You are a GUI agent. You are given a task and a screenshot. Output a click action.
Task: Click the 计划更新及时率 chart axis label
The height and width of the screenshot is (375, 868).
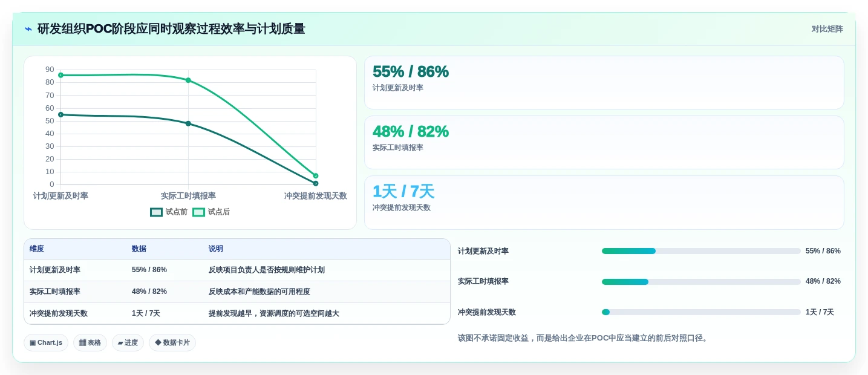pyautogui.click(x=60, y=196)
